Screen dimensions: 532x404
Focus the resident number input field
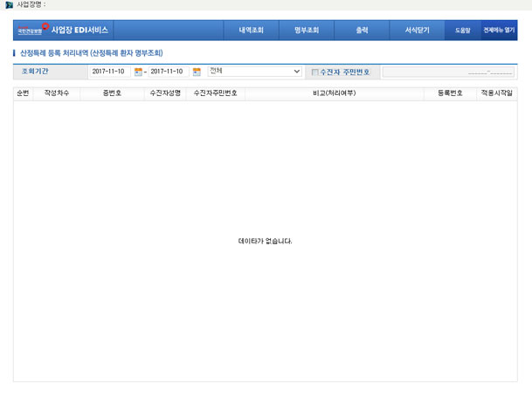click(449, 72)
